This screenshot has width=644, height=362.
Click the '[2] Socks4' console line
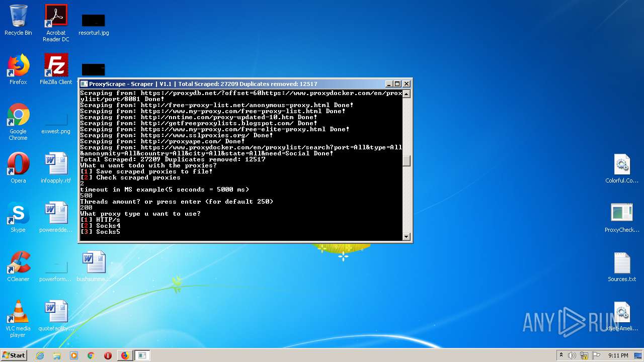point(100,226)
